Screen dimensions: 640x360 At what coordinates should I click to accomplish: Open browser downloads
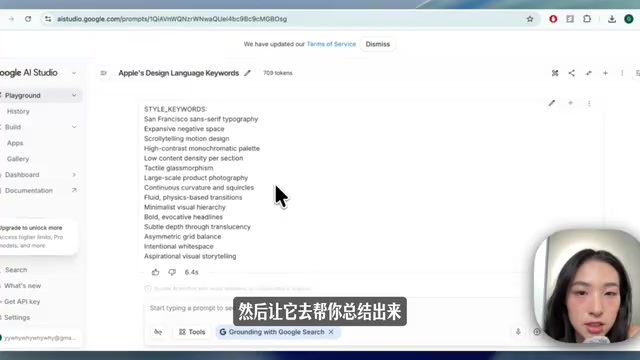tap(612, 19)
